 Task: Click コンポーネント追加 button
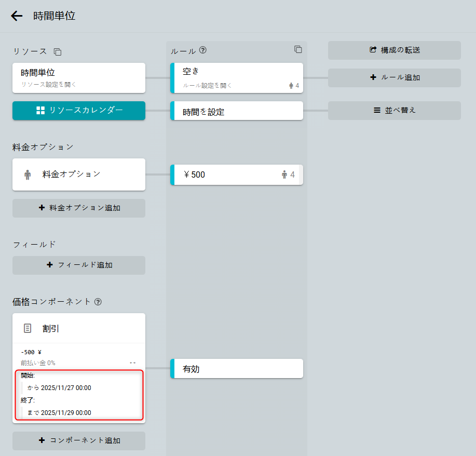click(x=79, y=440)
